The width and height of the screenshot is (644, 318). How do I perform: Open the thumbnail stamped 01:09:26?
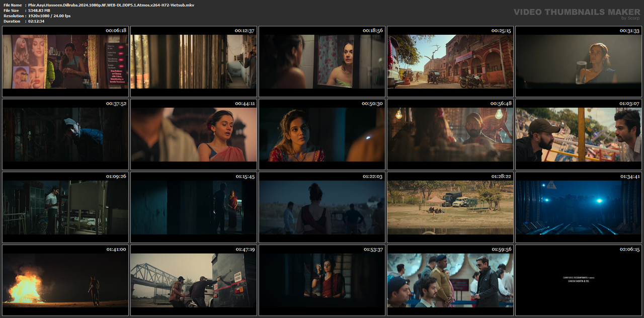coord(65,207)
